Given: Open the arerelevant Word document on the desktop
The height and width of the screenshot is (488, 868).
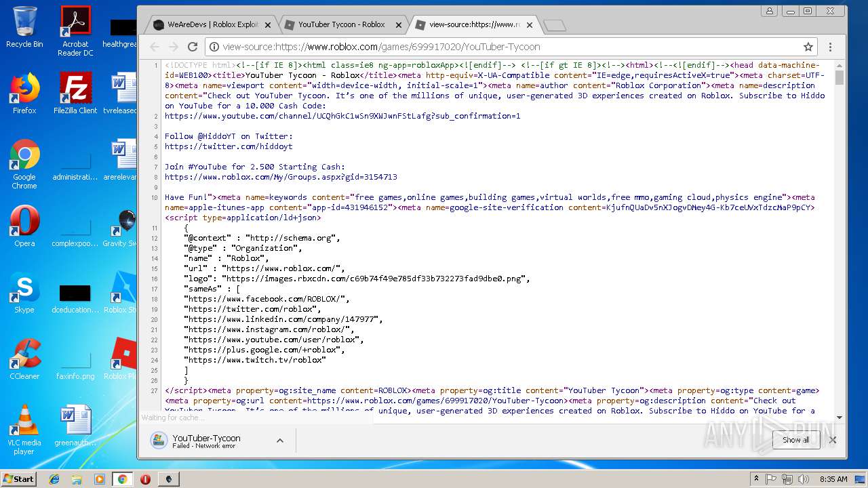Looking at the screenshot, I should [122, 160].
